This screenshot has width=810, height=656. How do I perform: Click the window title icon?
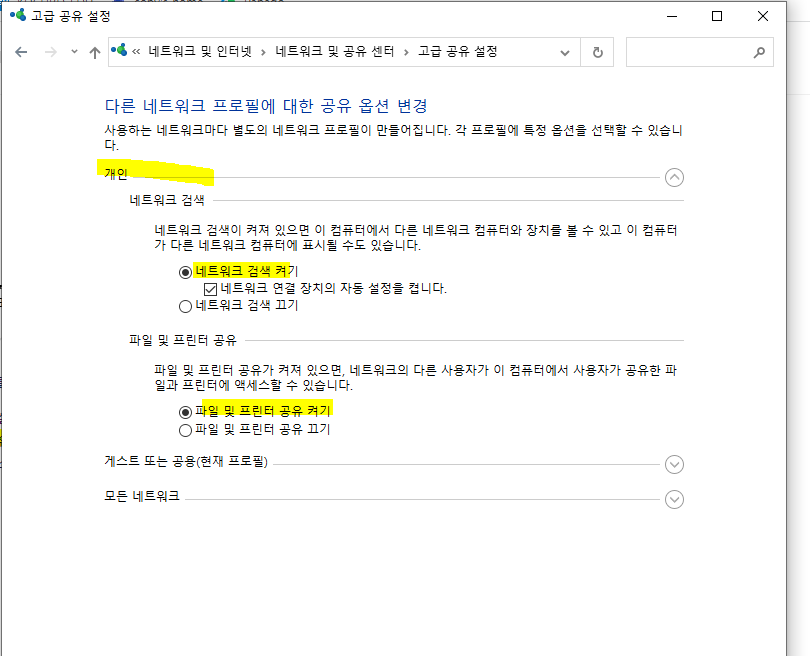point(18,15)
